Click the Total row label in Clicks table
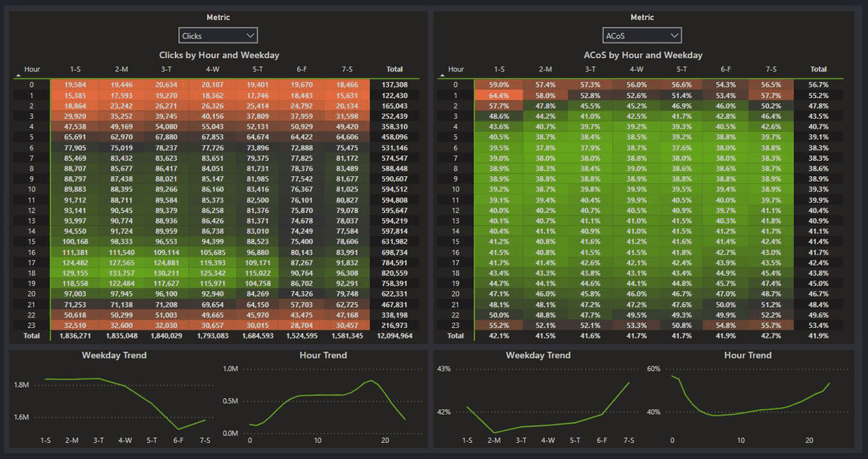 [x=31, y=336]
